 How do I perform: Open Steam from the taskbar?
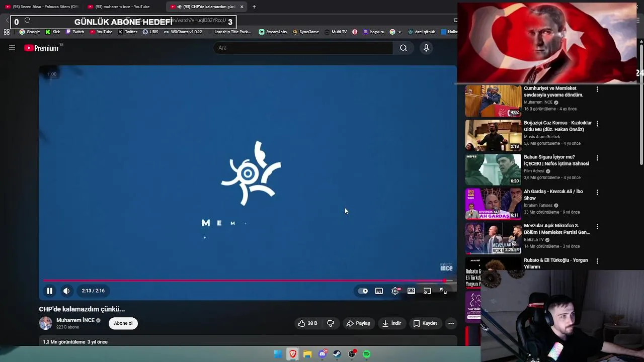[x=337, y=354]
